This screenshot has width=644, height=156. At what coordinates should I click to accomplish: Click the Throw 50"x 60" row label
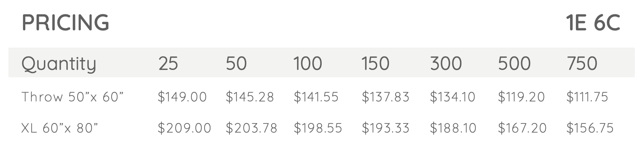point(73,97)
